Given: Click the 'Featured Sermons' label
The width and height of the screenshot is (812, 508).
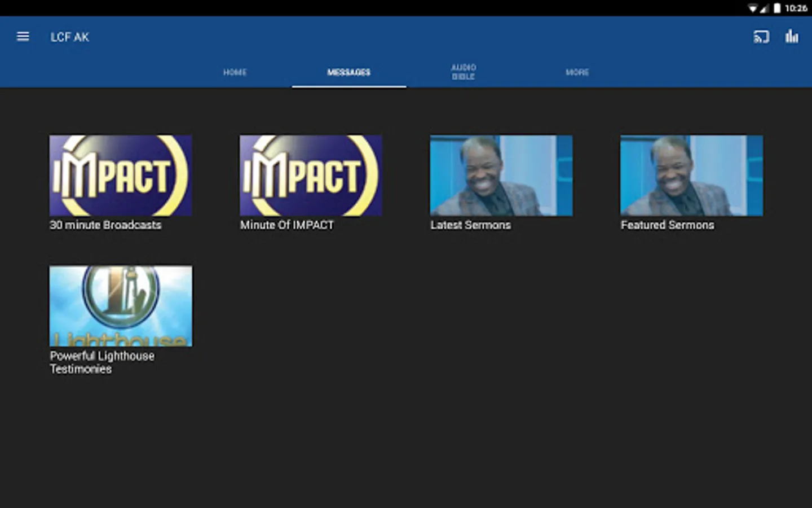Looking at the screenshot, I should click(668, 225).
